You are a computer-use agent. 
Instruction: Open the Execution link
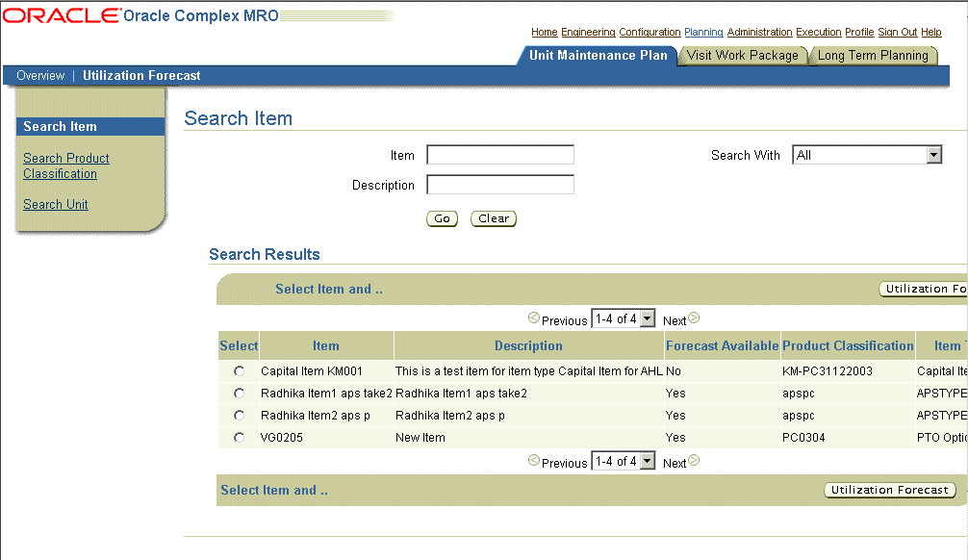(819, 32)
